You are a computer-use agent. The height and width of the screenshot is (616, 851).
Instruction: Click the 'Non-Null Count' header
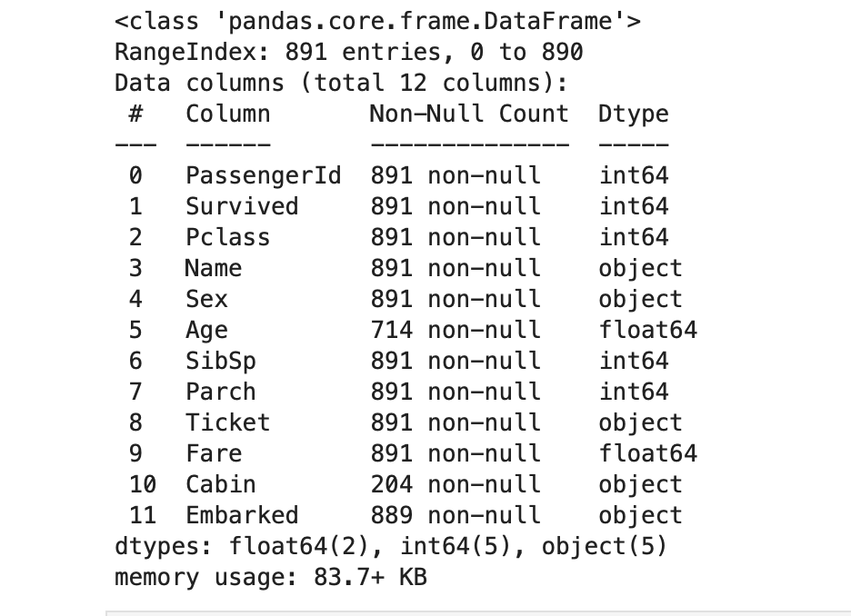click(x=469, y=114)
